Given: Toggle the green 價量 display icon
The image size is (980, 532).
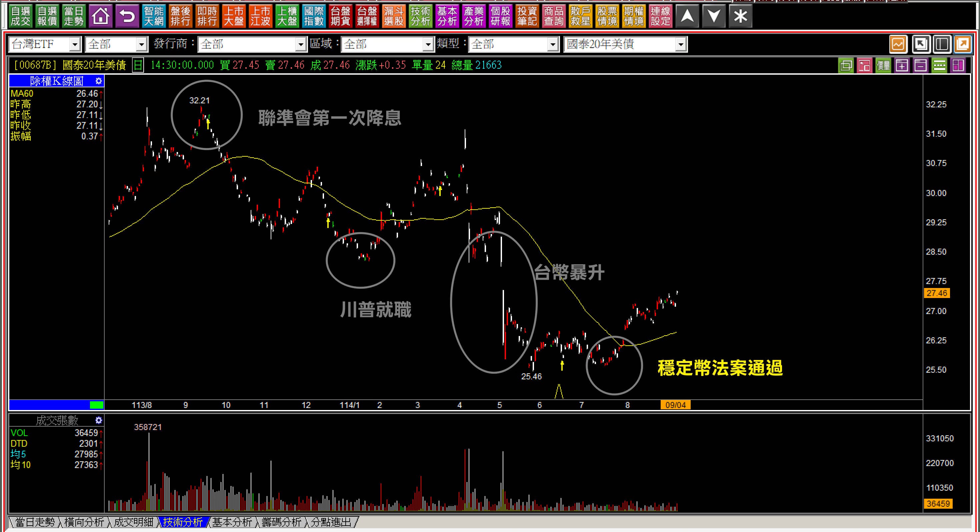Looking at the screenshot, I should [x=883, y=65].
